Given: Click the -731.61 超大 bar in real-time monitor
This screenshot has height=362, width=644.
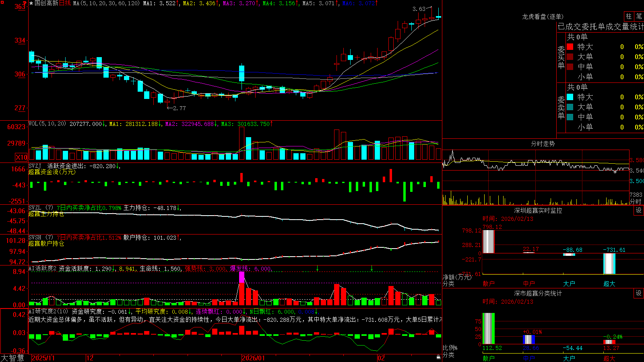Looking at the screenshot, I should [x=609, y=263].
